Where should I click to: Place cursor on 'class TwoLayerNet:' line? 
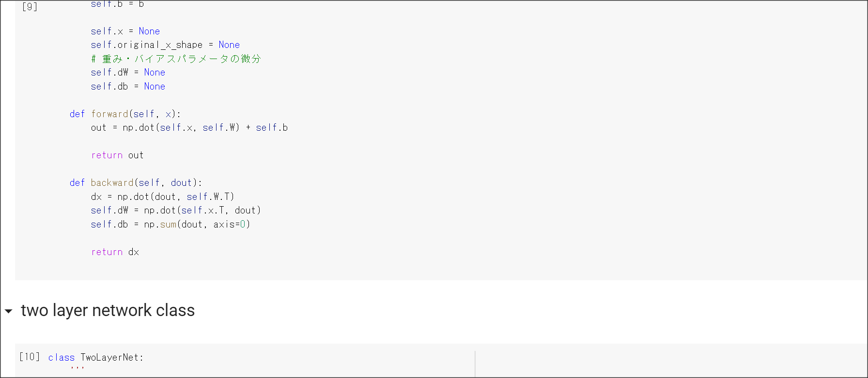tap(96, 357)
